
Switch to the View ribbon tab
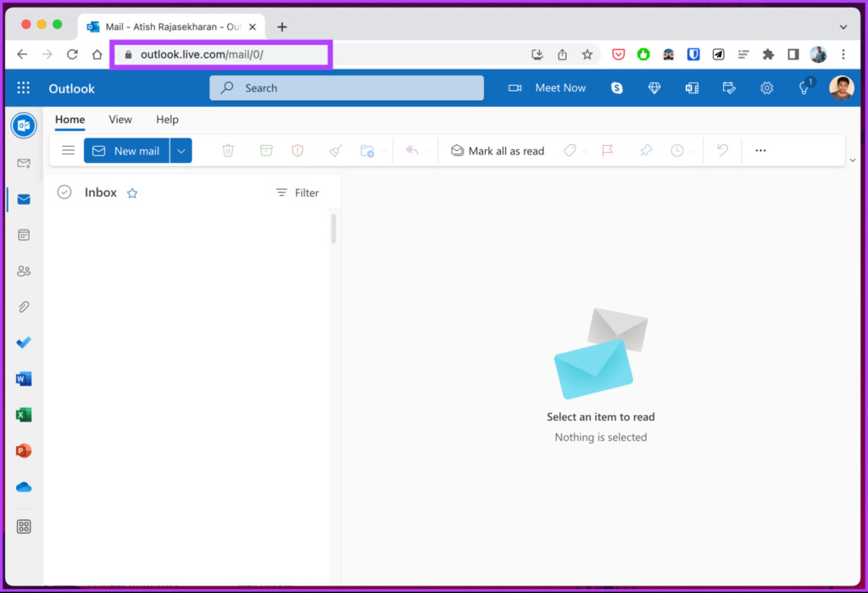(x=120, y=120)
